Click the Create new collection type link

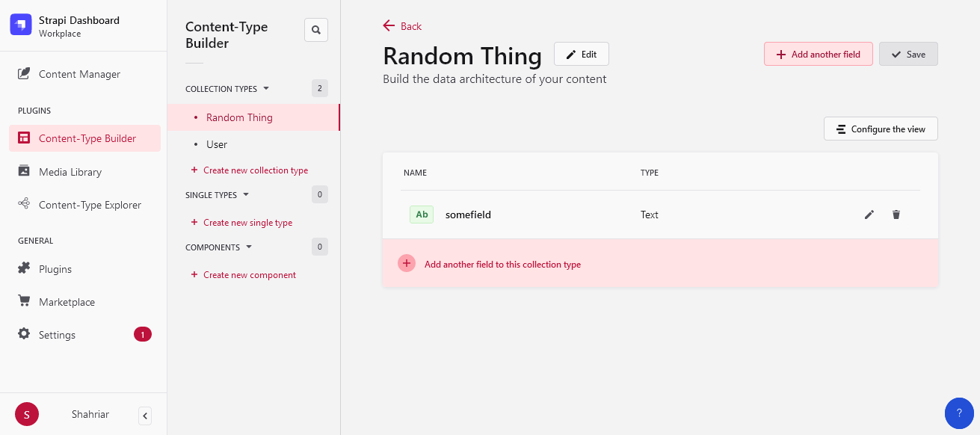[254, 170]
